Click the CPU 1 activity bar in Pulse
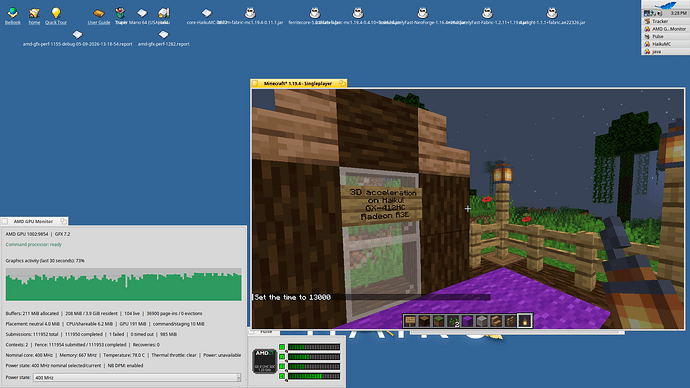Screen dimensions: 690x388 (314, 347)
